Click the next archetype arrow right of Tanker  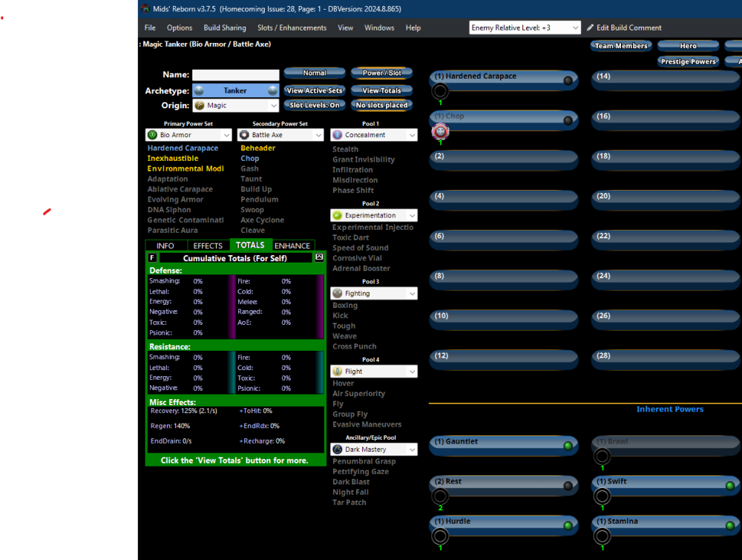click(272, 90)
